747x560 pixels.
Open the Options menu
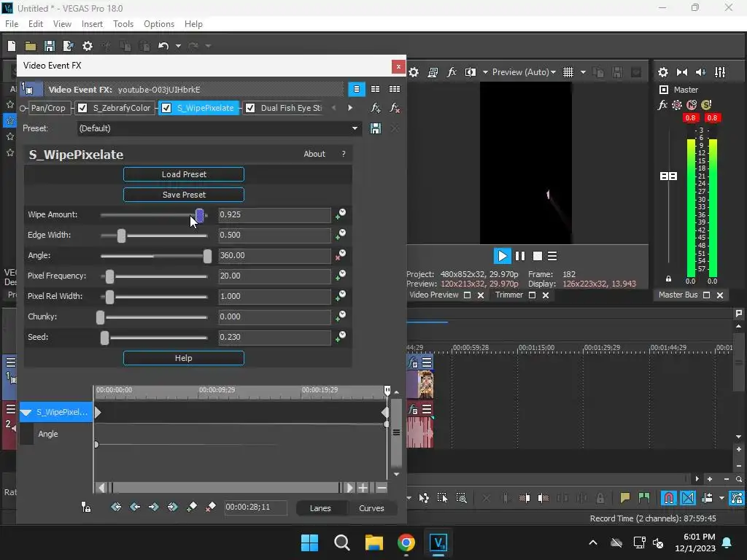tap(158, 24)
